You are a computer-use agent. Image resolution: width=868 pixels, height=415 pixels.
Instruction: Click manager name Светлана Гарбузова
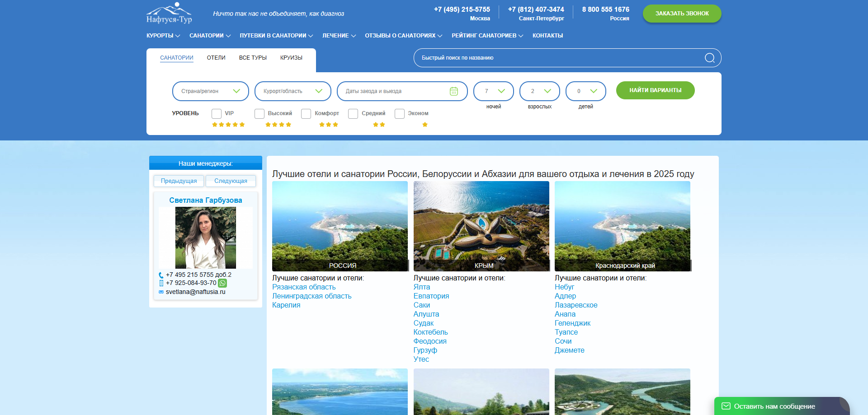point(206,201)
